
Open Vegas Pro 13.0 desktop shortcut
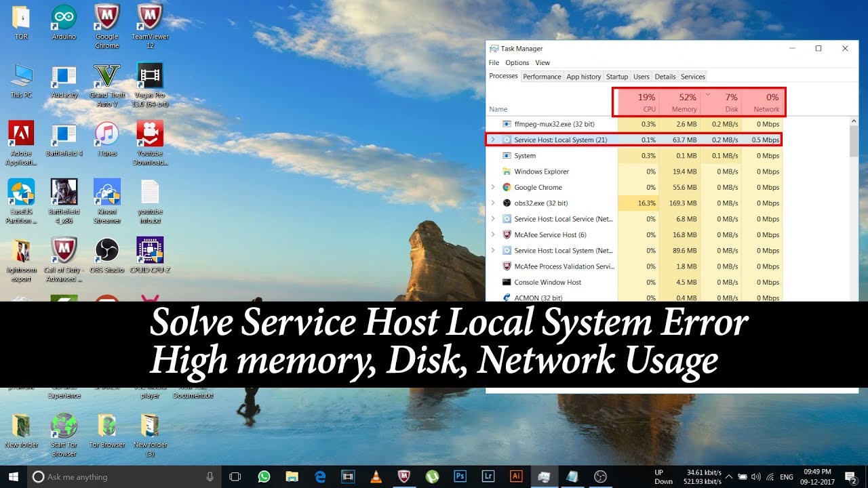pyautogui.click(x=150, y=85)
